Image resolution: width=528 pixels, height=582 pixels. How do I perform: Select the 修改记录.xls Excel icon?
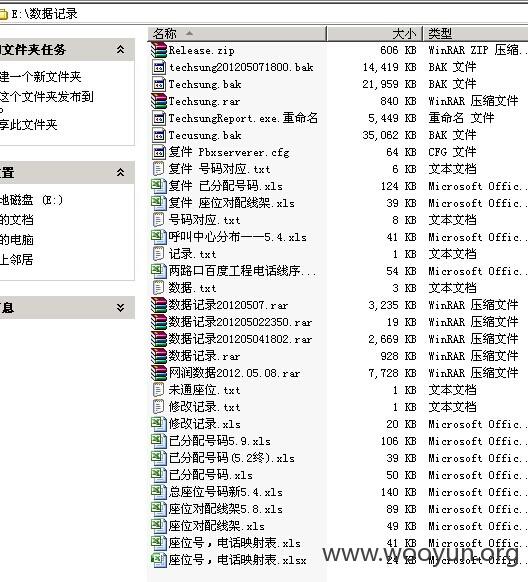click(x=159, y=424)
